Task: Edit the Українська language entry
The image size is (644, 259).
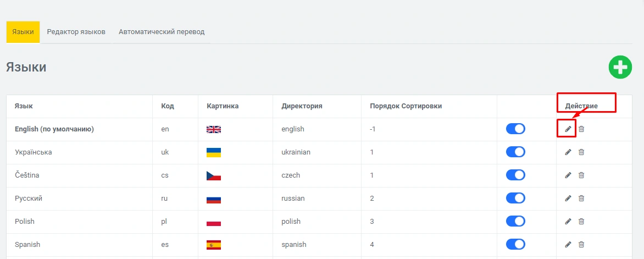Action: pos(568,152)
